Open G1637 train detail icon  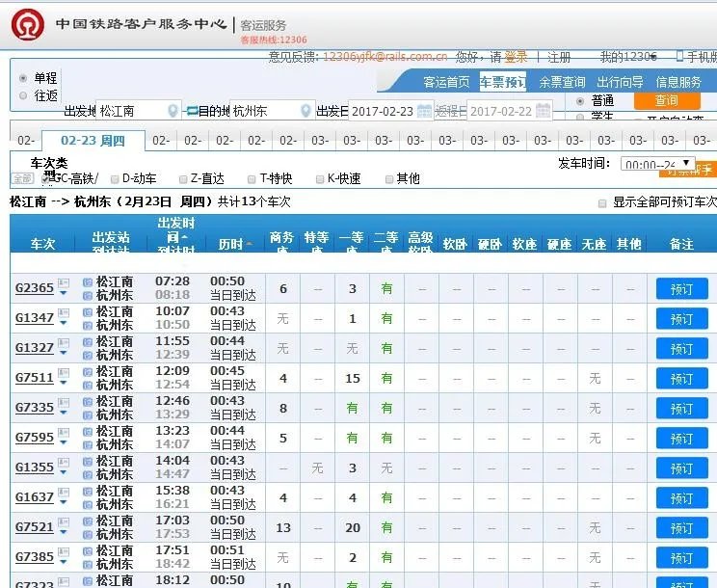coord(64,493)
